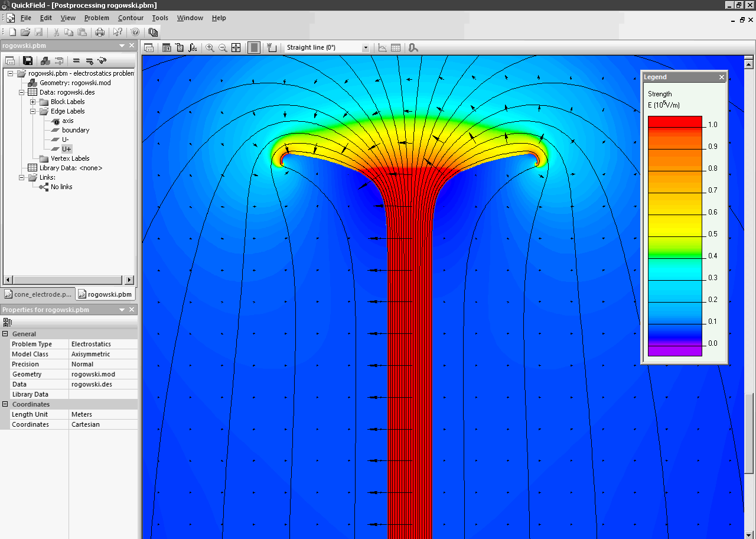The image size is (756, 539).
Task: Select the U+ edge label
Action: tap(66, 149)
